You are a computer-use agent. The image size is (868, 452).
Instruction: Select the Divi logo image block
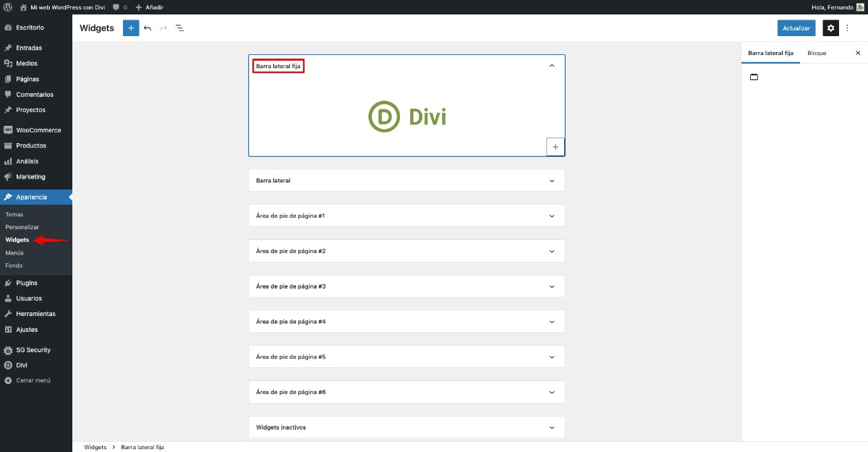[407, 116]
